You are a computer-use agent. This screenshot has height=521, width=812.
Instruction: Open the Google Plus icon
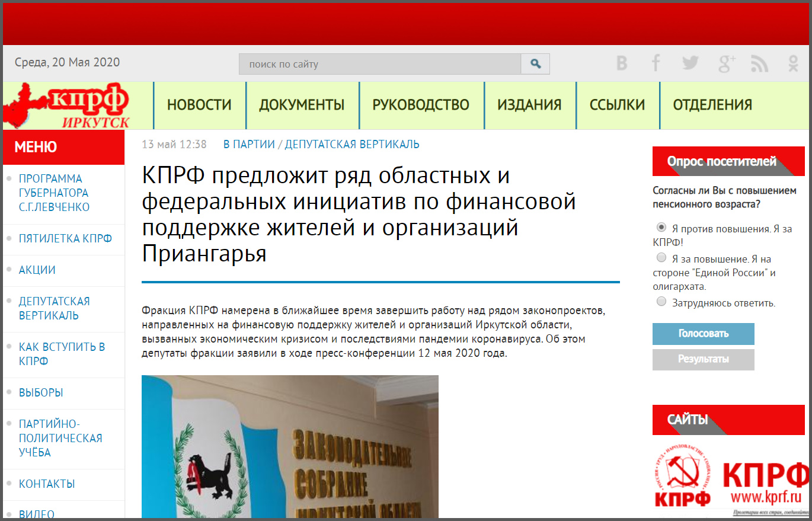[726, 63]
